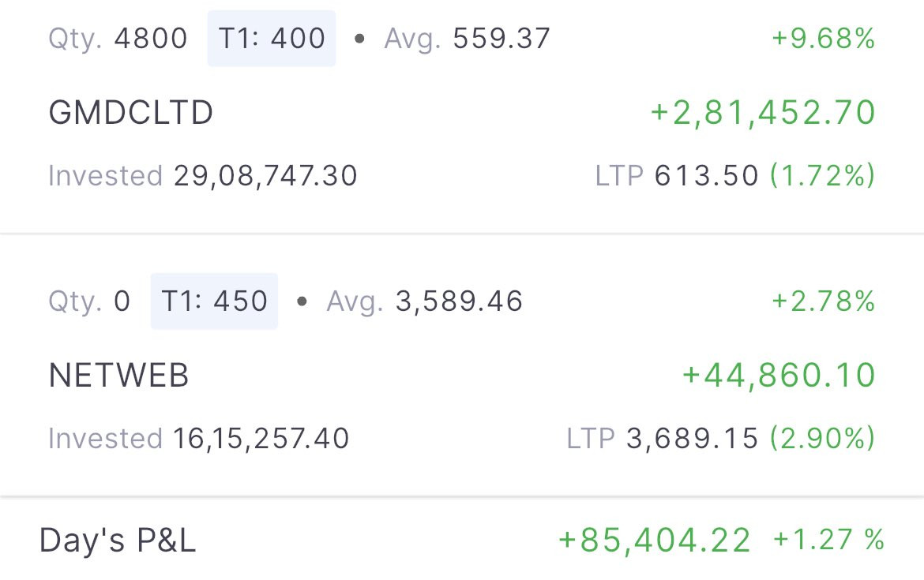Open the NETWEB holding
The height and width of the screenshot is (580, 924).
462,365
